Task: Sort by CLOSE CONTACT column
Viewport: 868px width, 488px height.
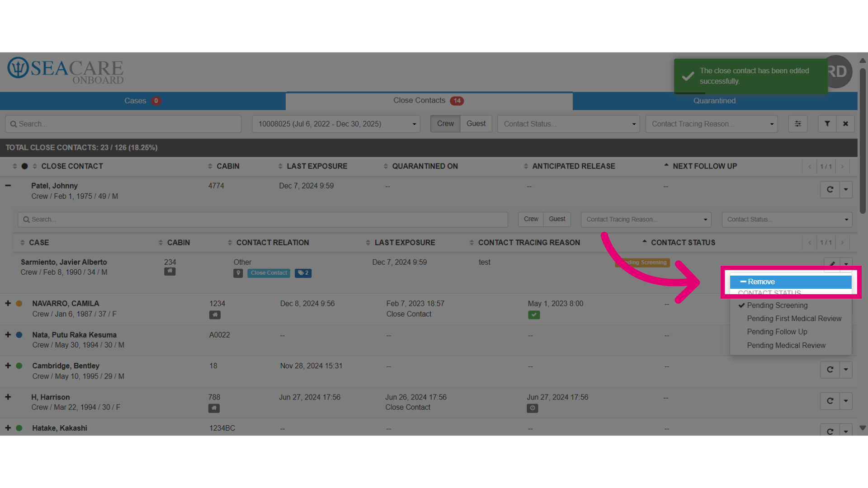Action: tap(68, 166)
